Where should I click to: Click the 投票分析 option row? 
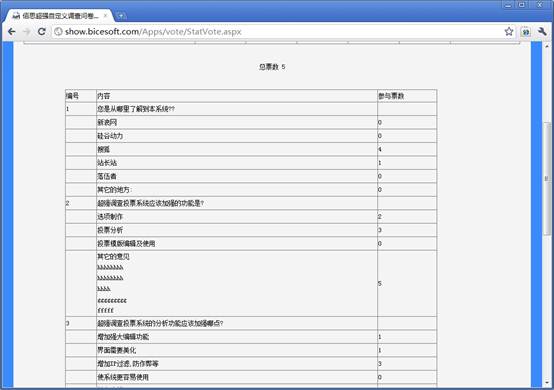[251, 230]
